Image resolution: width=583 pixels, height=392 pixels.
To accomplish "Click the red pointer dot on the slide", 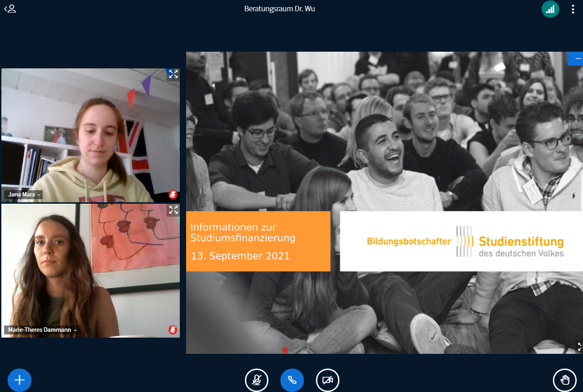I will (285, 350).
